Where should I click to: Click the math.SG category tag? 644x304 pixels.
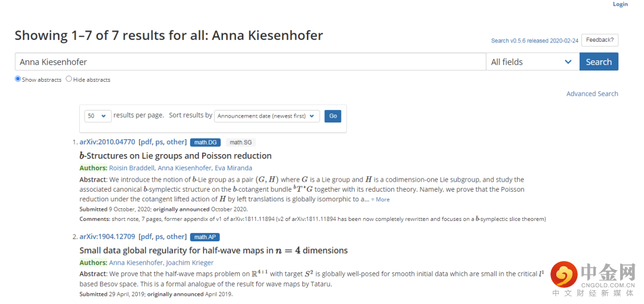tap(241, 142)
